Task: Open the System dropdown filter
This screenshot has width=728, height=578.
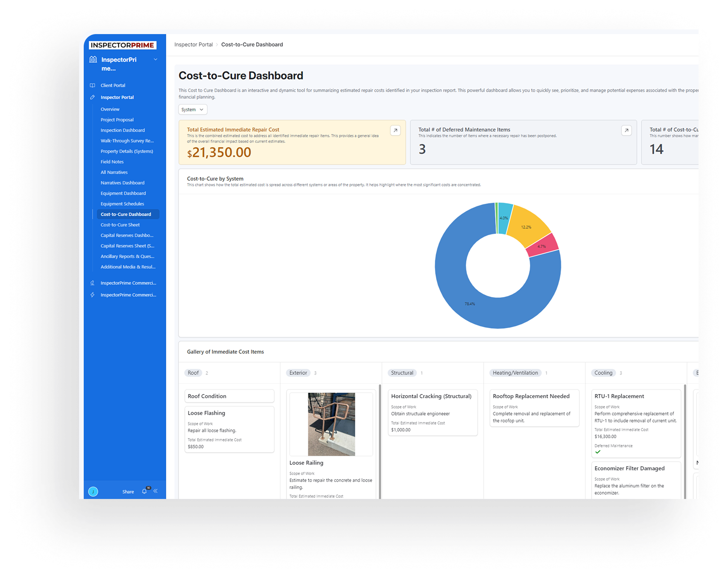Action: point(193,110)
